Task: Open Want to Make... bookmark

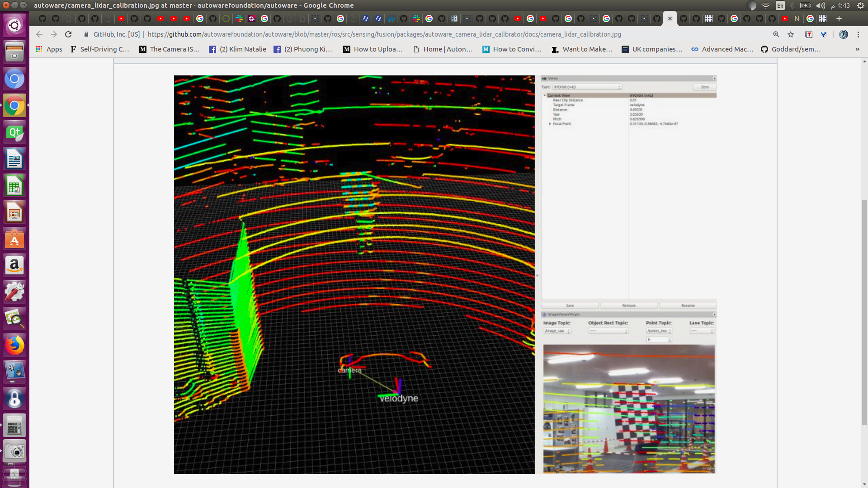Action: pos(582,49)
